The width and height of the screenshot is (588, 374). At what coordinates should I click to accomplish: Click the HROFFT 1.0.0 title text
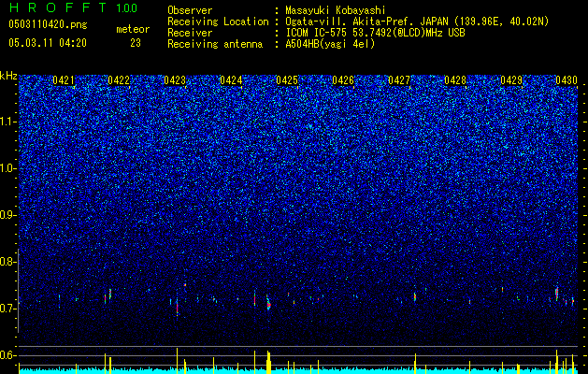(x=73, y=7)
